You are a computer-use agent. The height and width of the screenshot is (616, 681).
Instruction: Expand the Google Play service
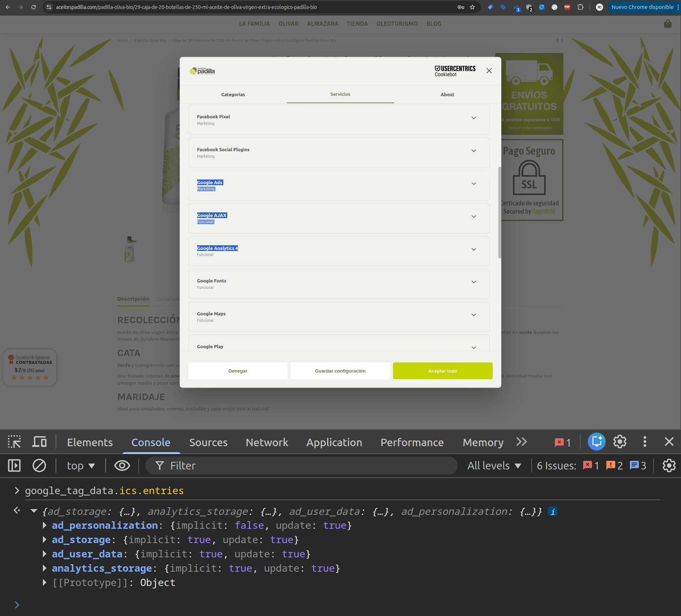coord(474,348)
